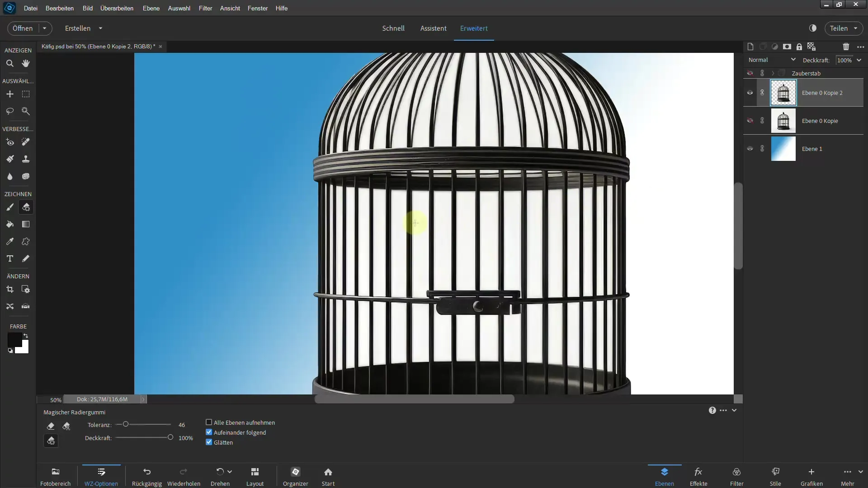Toggle light/dark interface mode
The height and width of the screenshot is (488, 868).
coord(813,28)
